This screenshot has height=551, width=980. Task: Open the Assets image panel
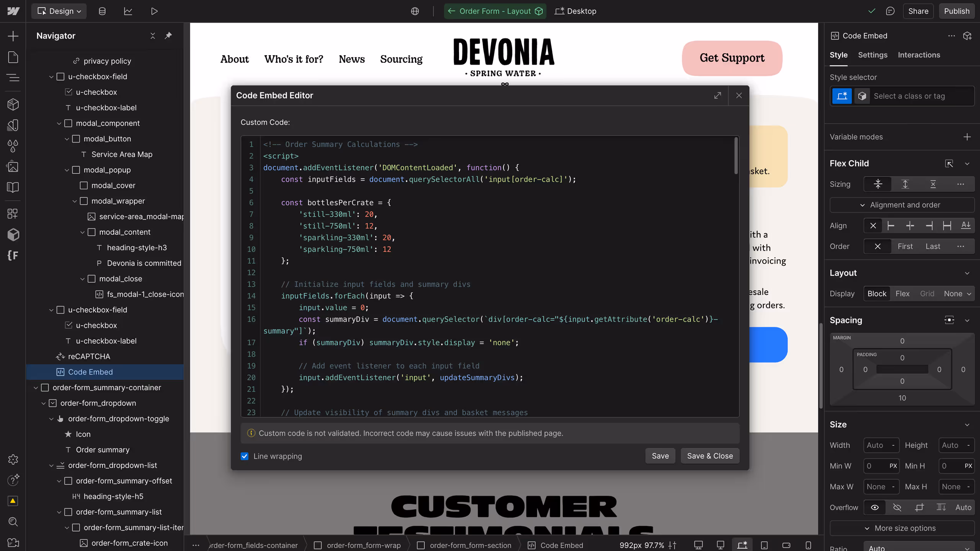click(13, 167)
